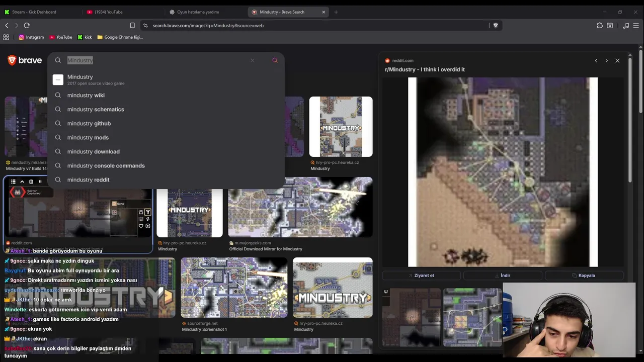Viewport: 644px width, 362px height.
Task: Clear the search box with X icon
Action: (253, 60)
